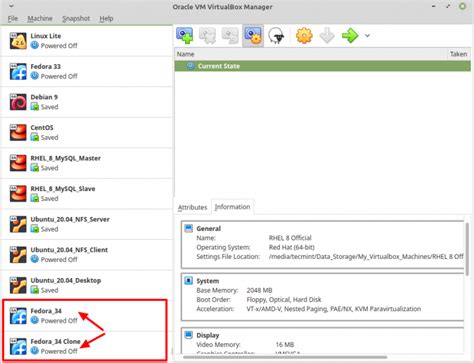Click the RHEL_8_MySQL_Master OS icon
474x363 pixels.
(x=18, y=163)
